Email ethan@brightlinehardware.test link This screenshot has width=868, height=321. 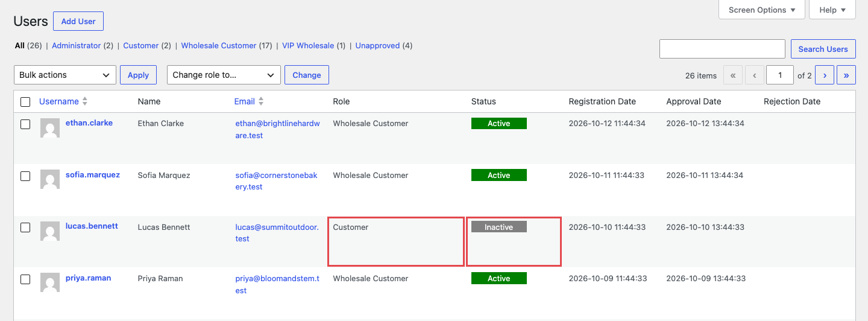coord(277,129)
